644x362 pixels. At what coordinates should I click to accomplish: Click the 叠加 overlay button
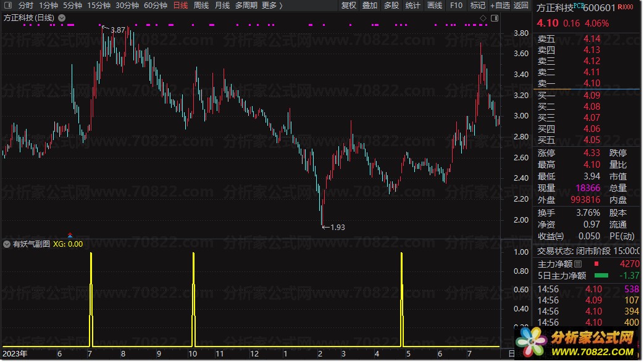coord(370,6)
